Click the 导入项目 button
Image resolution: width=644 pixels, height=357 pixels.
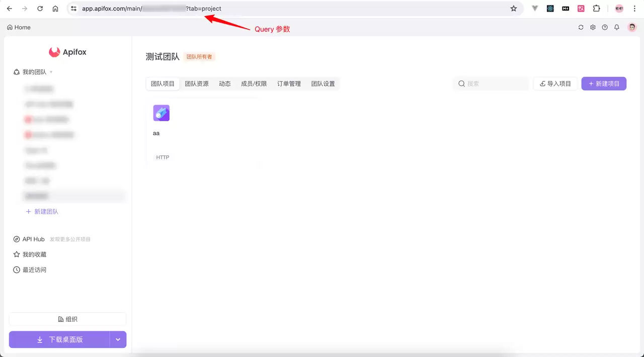555,83
